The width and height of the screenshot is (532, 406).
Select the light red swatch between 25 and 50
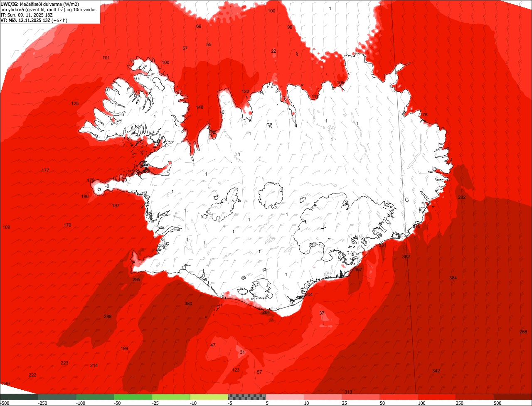pos(361,397)
